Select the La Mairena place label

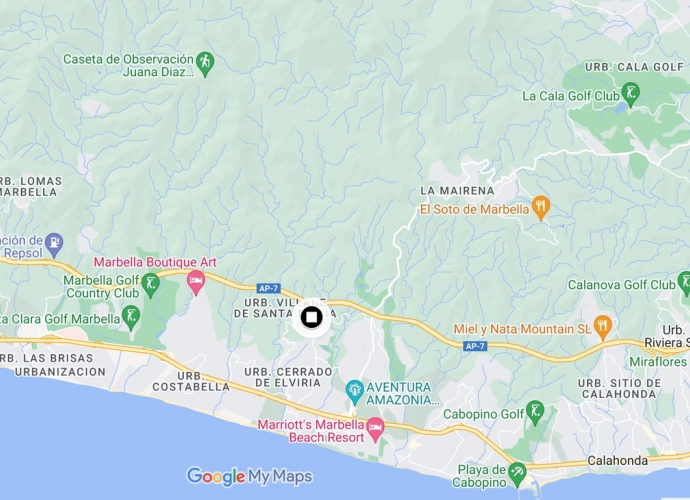point(457,191)
